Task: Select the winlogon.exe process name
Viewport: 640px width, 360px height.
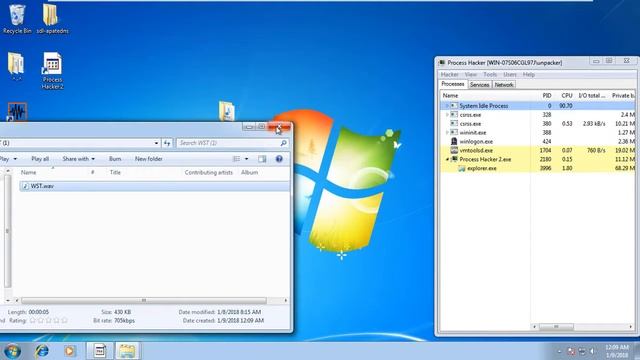Action: pos(476,141)
